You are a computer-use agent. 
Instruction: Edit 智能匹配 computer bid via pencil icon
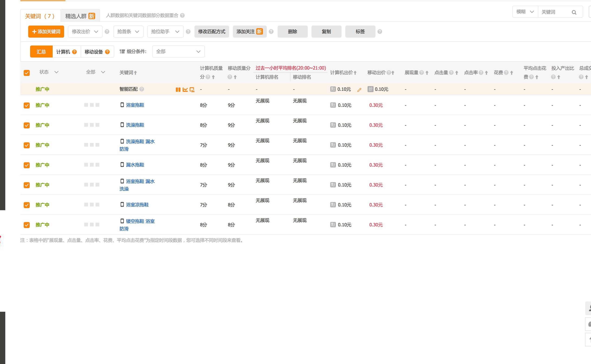coord(359,90)
